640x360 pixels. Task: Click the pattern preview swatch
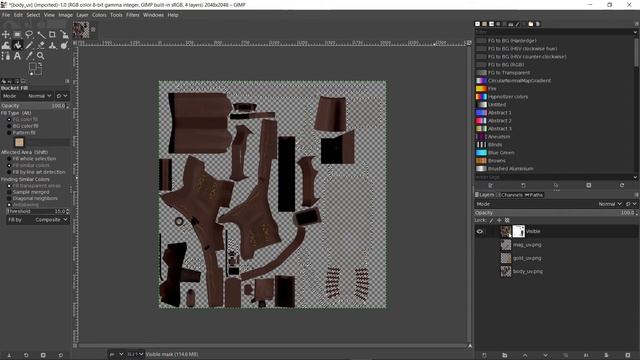[19, 142]
